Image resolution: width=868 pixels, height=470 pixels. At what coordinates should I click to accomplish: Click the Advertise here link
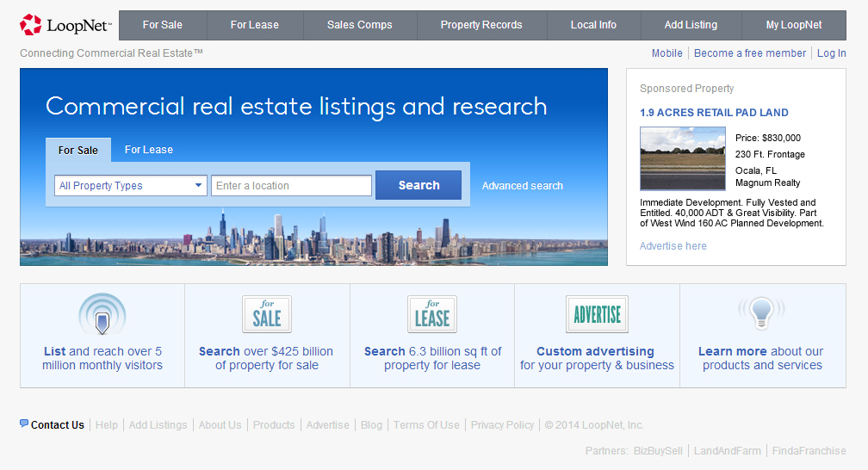673,246
